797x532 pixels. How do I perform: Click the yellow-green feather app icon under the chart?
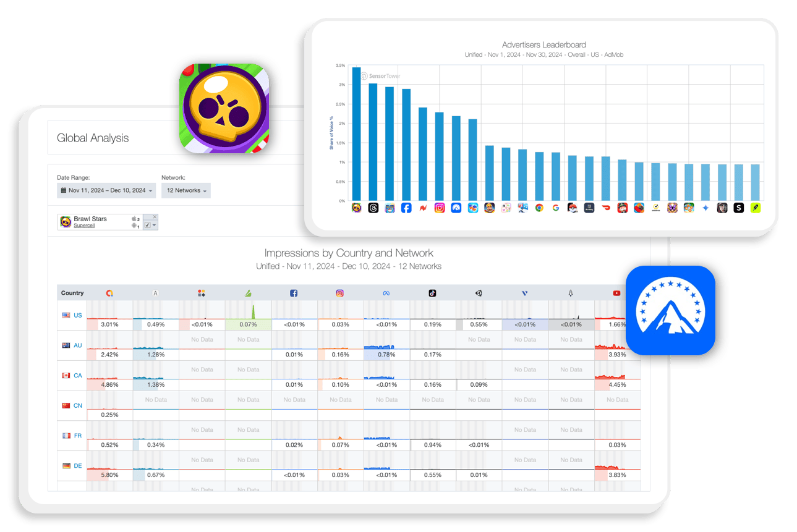pos(755,208)
